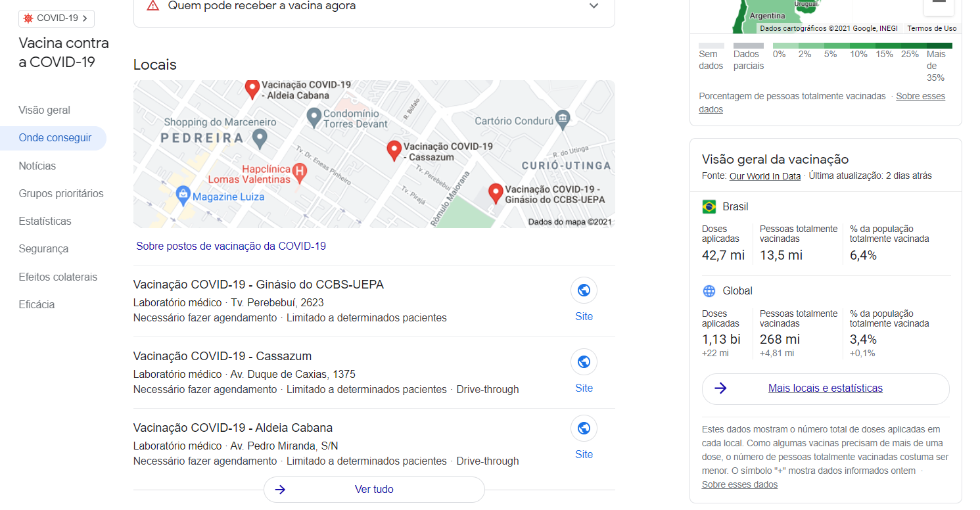Image resolution: width=980 pixels, height=510 pixels.
Task: Click 'Sobre postos de vacinação da COVID-19' link
Action: [x=231, y=246]
